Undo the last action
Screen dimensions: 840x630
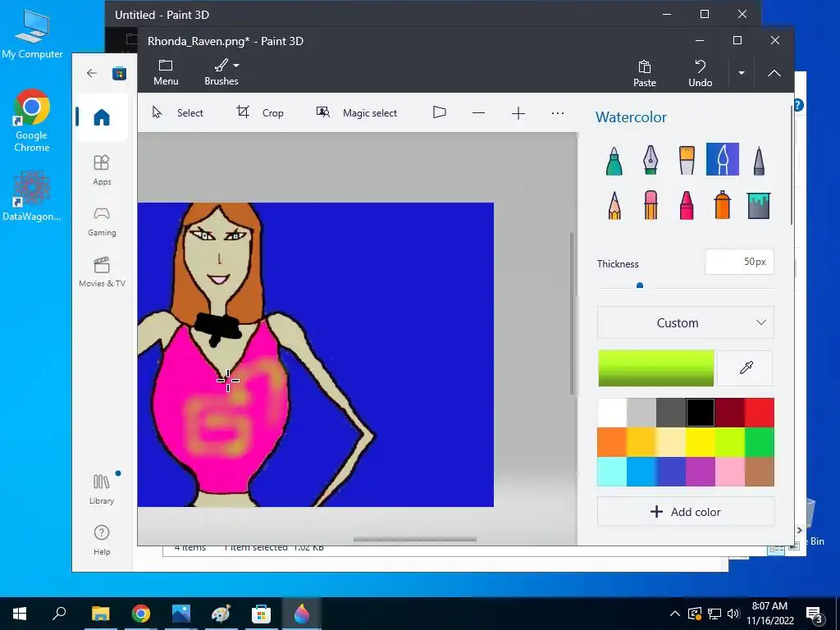pyautogui.click(x=701, y=73)
